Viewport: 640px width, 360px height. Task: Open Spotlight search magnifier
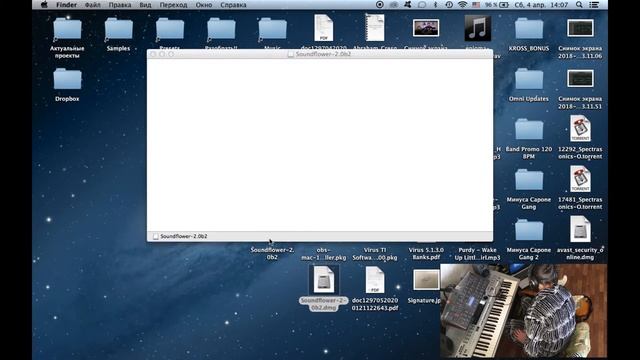[x=579, y=5]
